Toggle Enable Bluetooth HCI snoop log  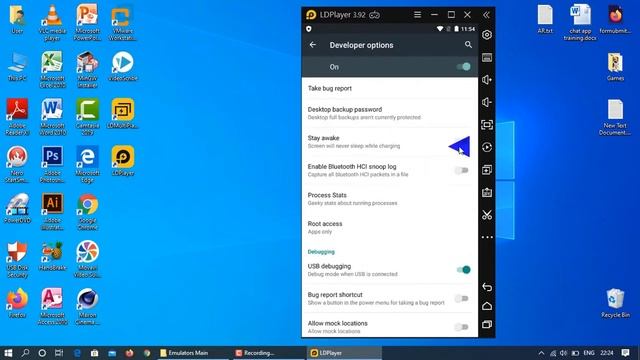pos(462,170)
